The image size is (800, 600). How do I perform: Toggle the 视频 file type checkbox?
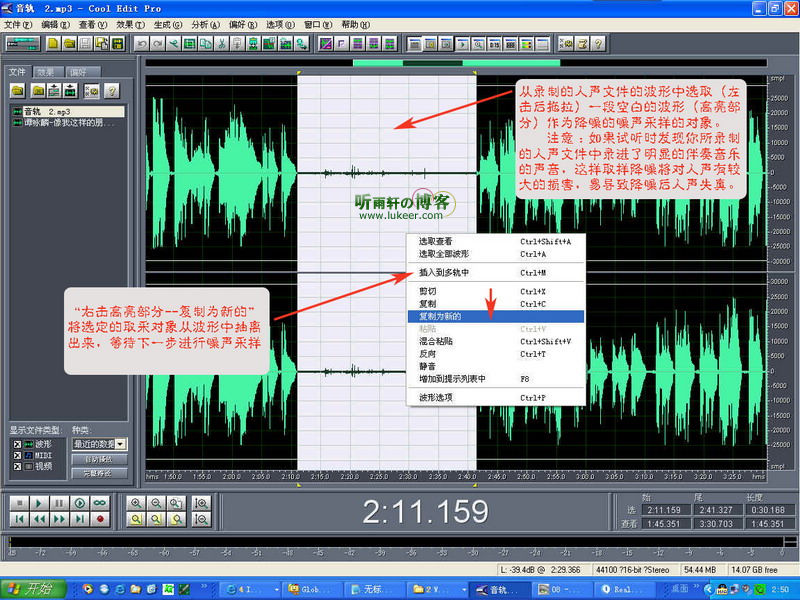click(x=17, y=466)
